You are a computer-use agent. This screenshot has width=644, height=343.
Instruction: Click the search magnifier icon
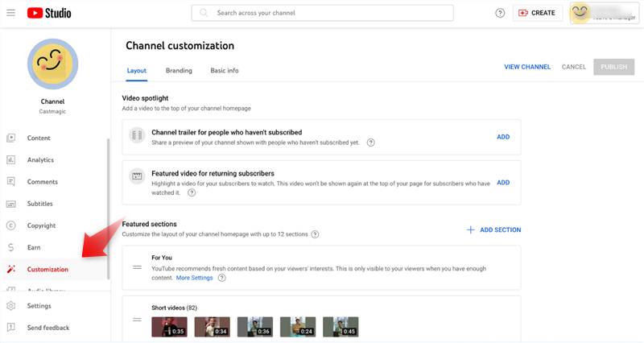[x=204, y=13]
